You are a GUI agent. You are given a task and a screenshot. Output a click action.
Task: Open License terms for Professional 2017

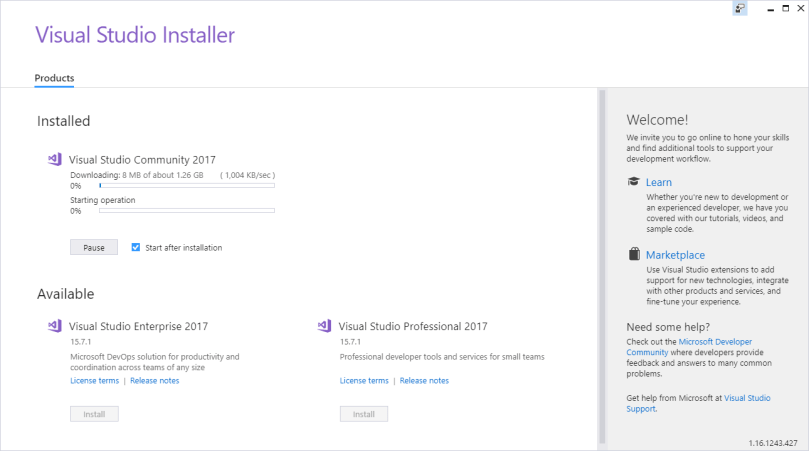pos(364,381)
